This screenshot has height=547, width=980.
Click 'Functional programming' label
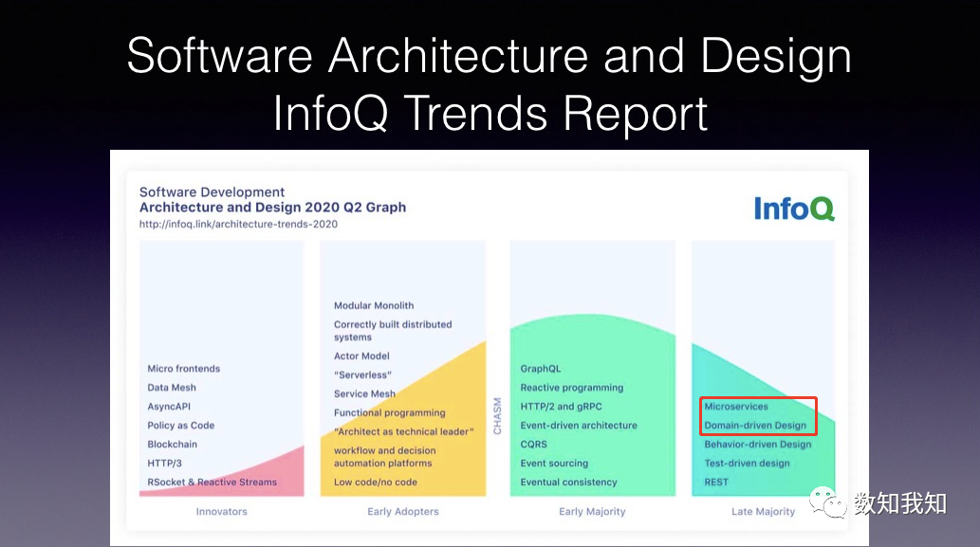[389, 412]
